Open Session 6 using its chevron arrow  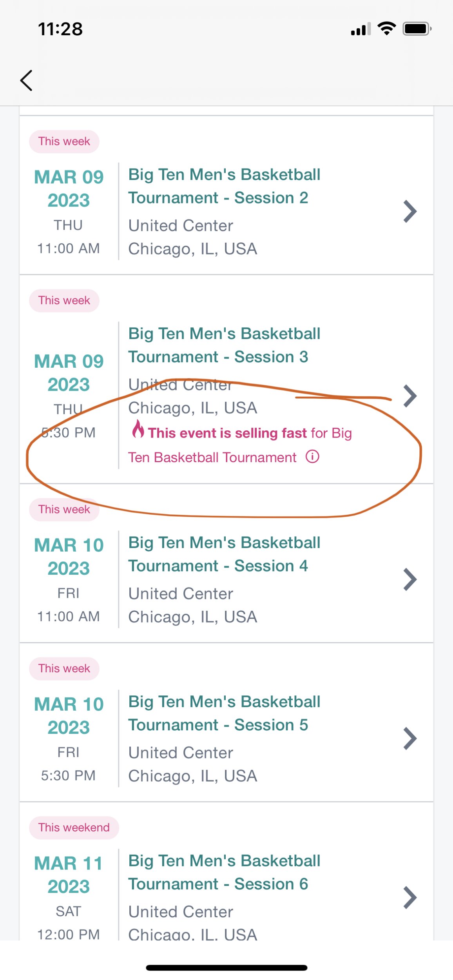point(410,898)
